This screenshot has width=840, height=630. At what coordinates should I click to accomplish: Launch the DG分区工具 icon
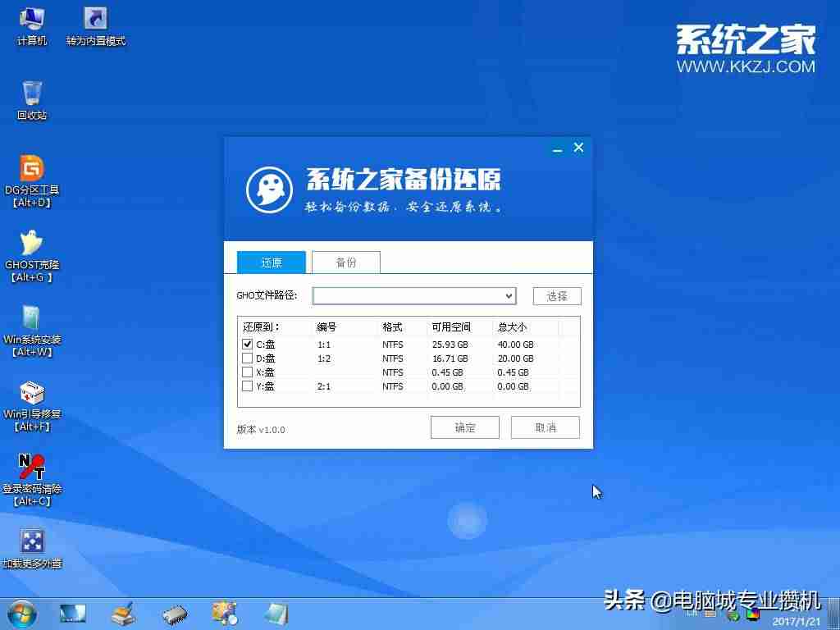pos(32,181)
